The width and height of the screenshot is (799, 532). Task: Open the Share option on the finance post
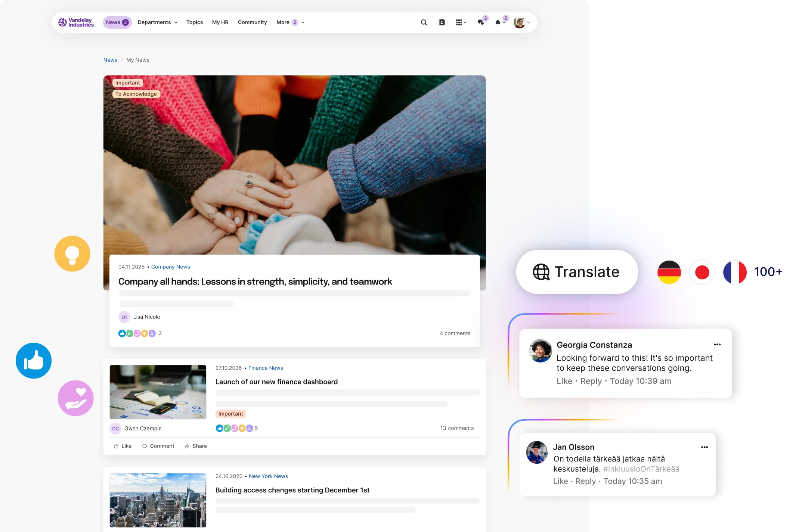click(195, 446)
